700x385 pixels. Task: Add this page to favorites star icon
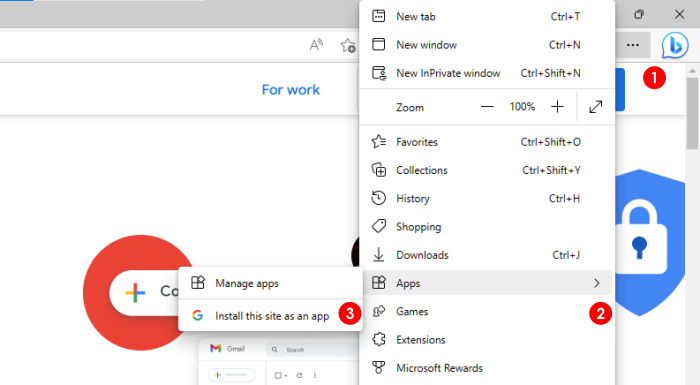[x=348, y=45]
